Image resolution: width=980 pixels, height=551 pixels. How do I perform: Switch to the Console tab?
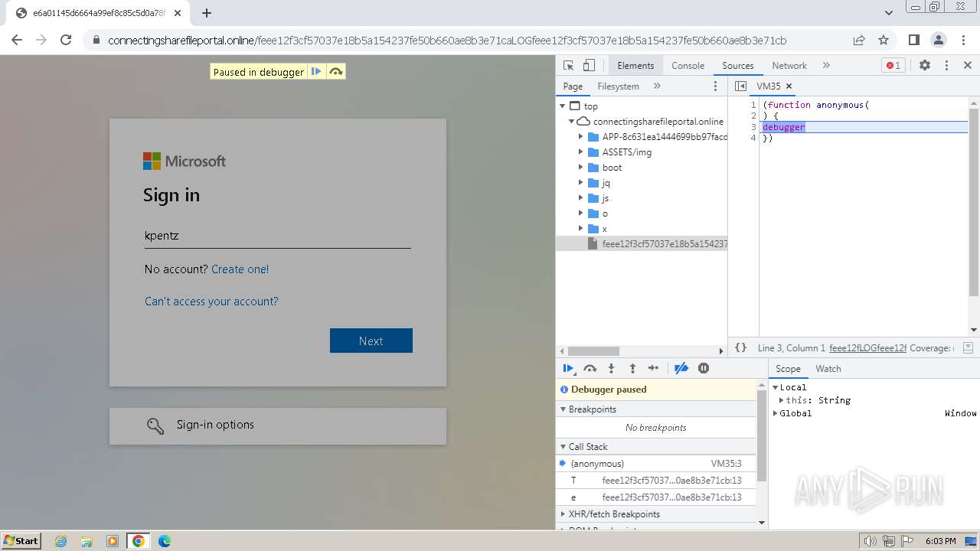688,65
